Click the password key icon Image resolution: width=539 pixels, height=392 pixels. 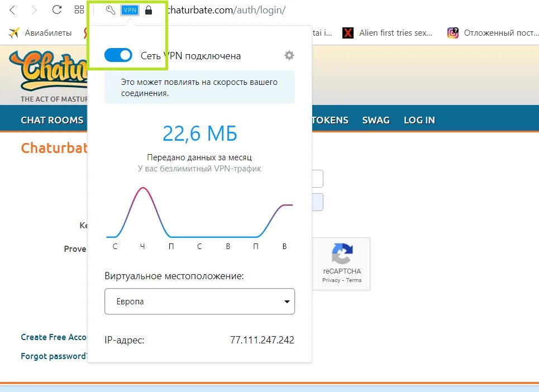(x=111, y=10)
